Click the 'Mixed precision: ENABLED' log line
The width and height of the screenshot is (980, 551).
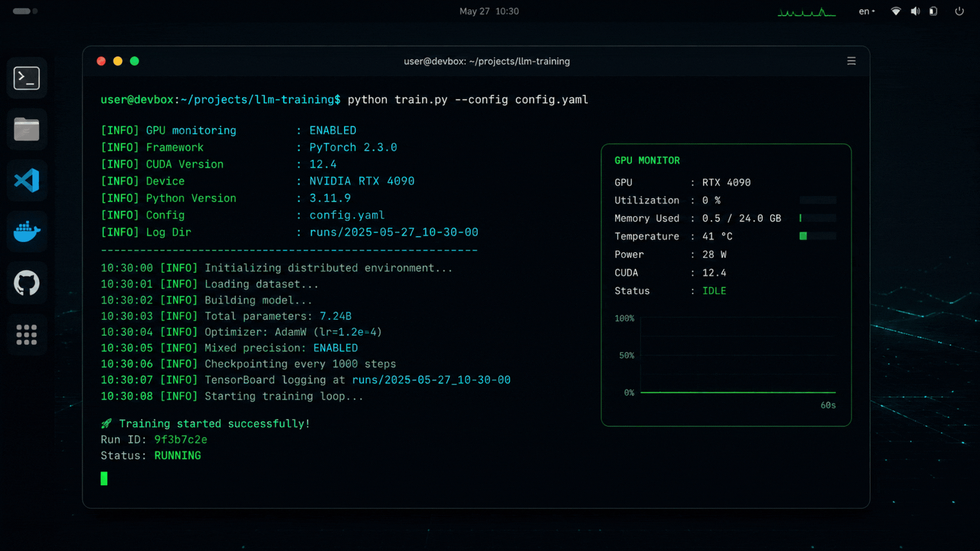(x=229, y=348)
